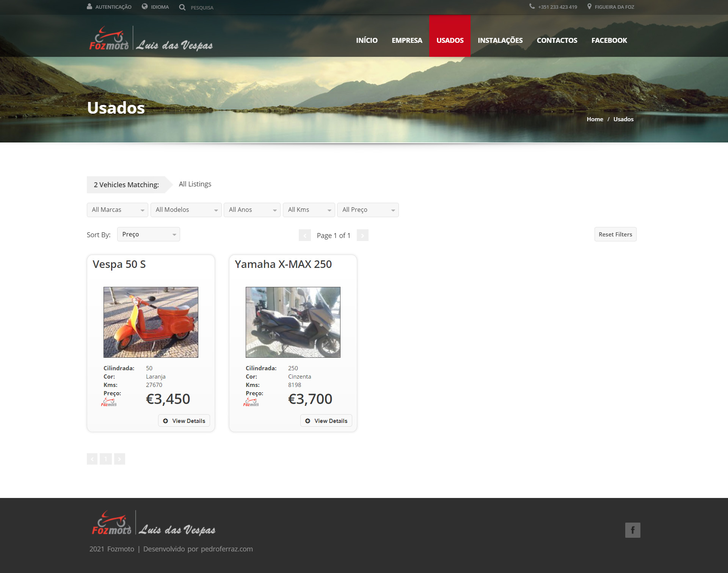Open the Vespa 50 S title

click(x=119, y=264)
